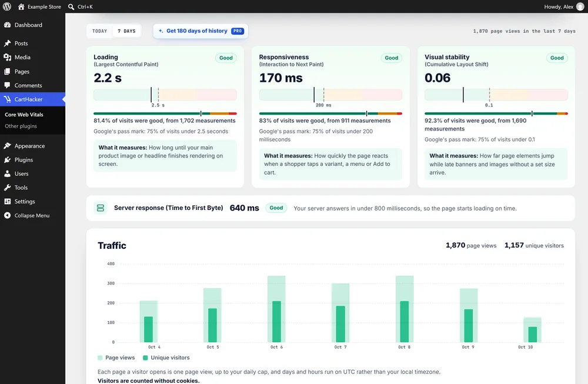This screenshot has width=588, height=384.
Task: Click the sparkle icon in history button
Action: [x=161, y=31]
